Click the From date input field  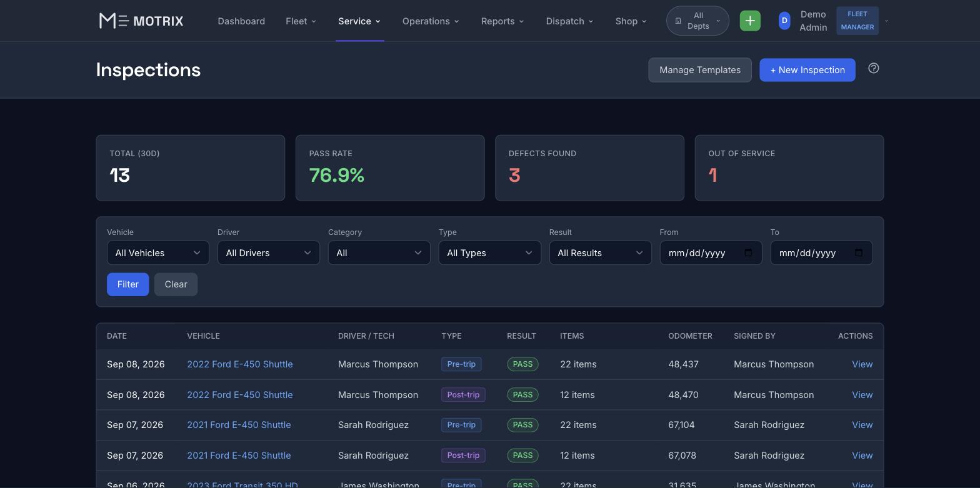click(x=711, y=252)
